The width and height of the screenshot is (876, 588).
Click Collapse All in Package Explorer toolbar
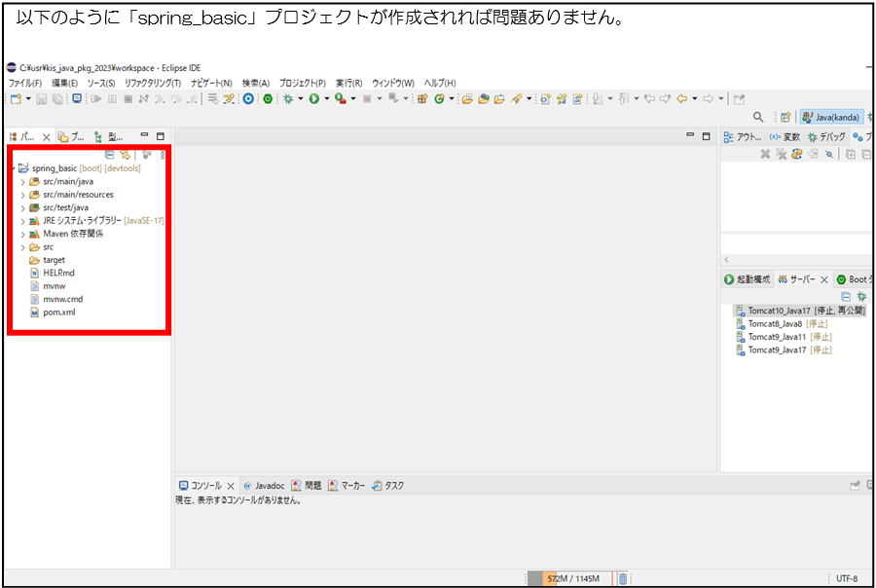pos(110,154)
